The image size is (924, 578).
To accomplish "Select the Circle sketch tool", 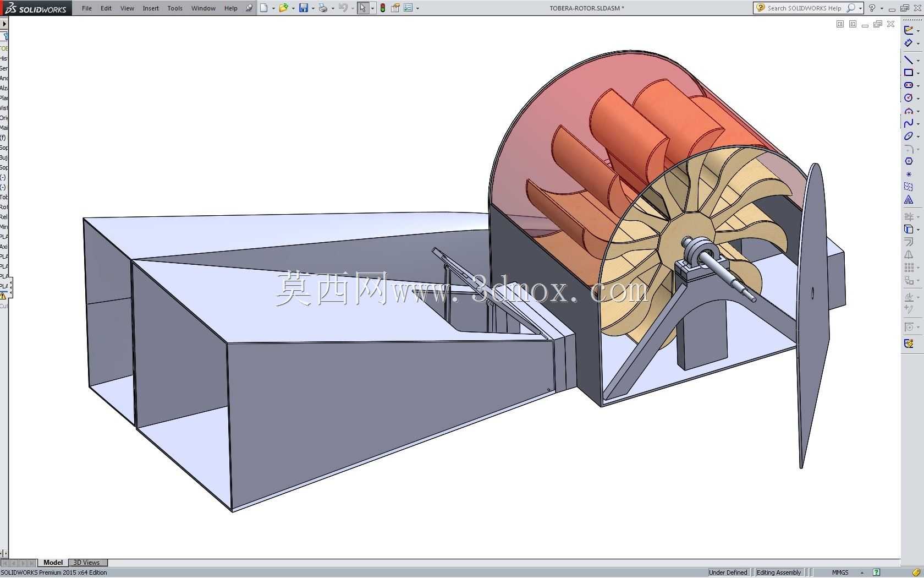I will click(x=909, y=97).
